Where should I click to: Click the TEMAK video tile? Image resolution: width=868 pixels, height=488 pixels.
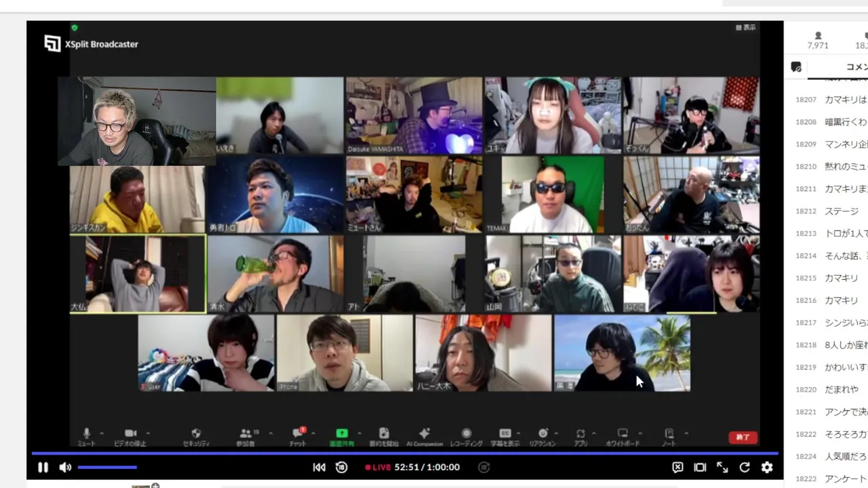[552, 195]
